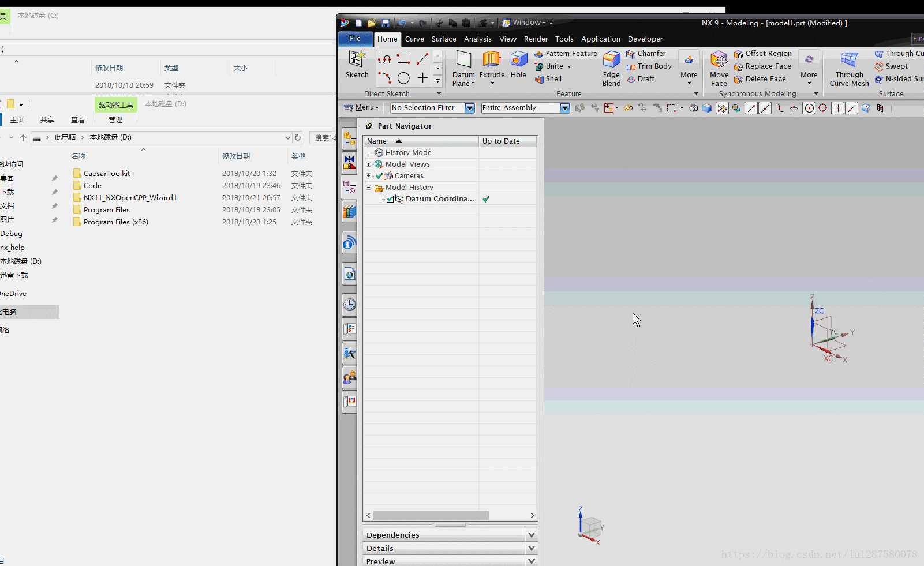Toggle the Existing Point snap option

click(838, 108)
